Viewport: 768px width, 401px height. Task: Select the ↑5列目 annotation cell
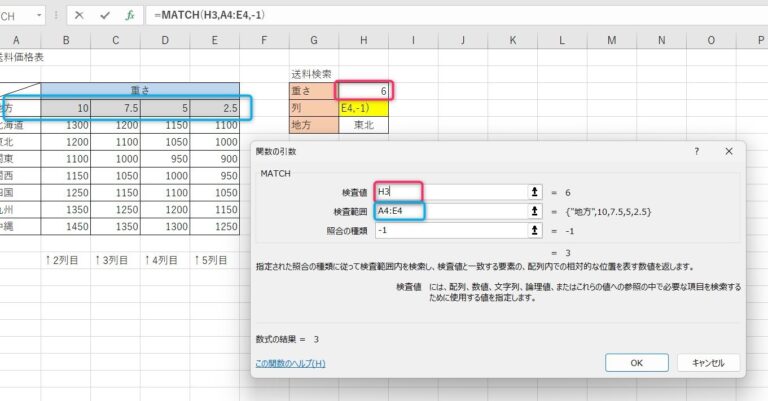tap(215, 260)
